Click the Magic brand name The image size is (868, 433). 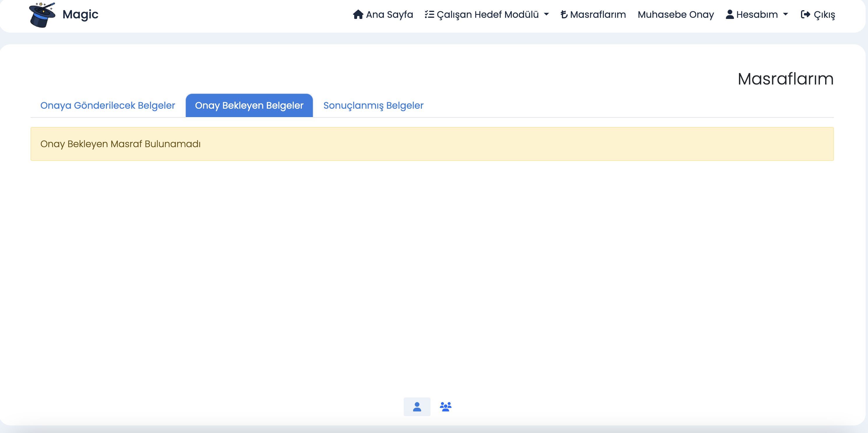pyautogui.click(x=80, y=14)
